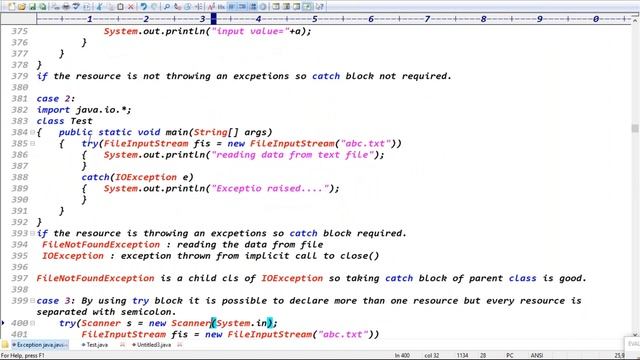Click the column marker toolbar icon
The height and width of the screenshot is (360, 640).
point(252,7)
